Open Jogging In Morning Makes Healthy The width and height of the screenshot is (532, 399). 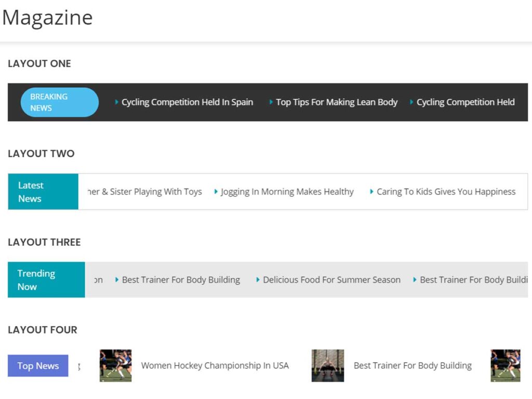[287, 192]
